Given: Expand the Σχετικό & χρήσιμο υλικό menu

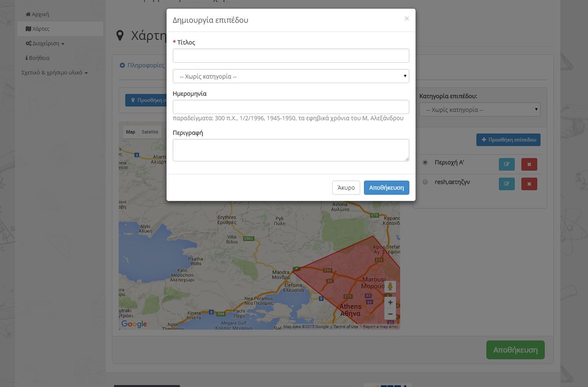Looking at the screenshot, I should (x=54, y=73).
